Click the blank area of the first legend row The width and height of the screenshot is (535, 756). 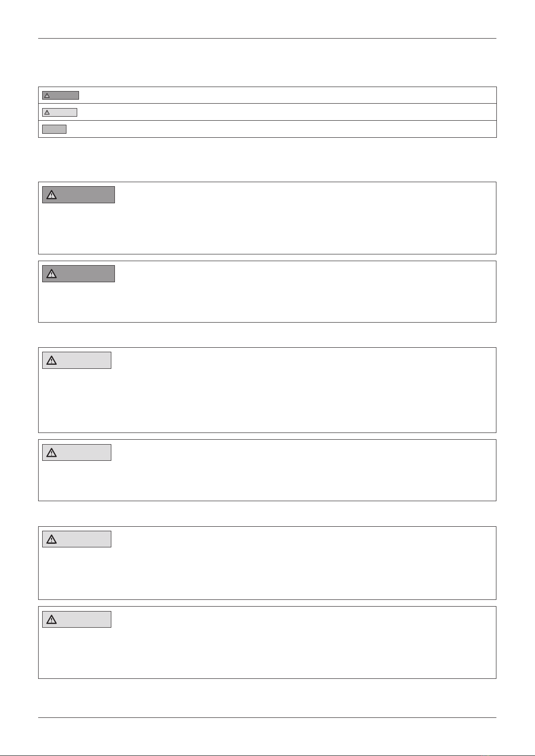287,95
